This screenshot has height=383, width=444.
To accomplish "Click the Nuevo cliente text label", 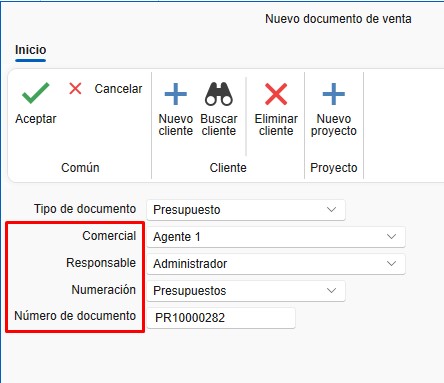I will tap(176, 125).
